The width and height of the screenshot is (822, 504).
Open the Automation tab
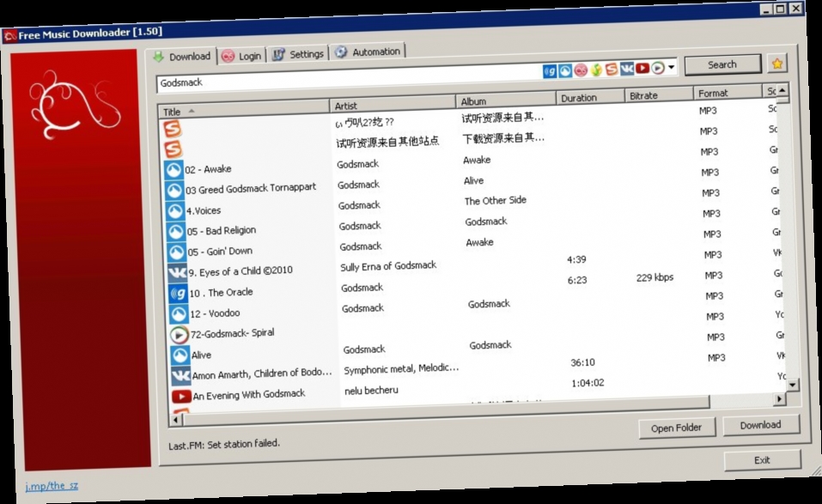click(368, 52)
